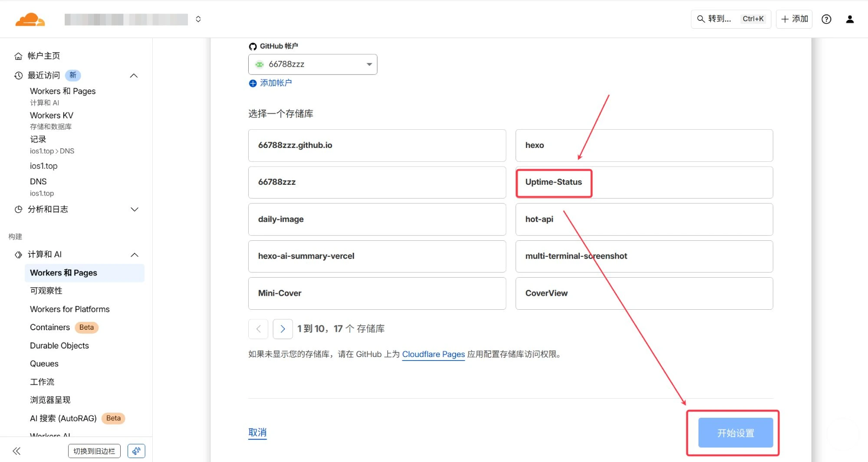
Task: Open the user profile icon
Action: click(x=850, y=19)
